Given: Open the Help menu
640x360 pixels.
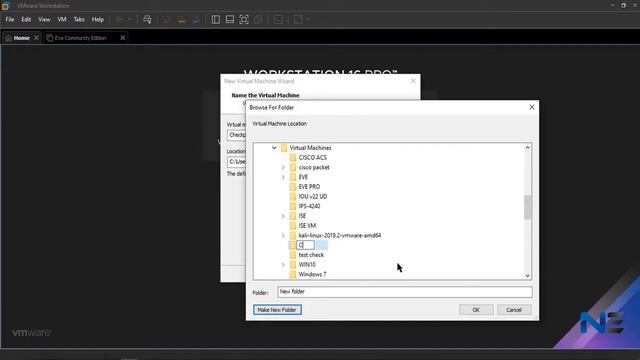Looking at the screenshot, I should 98,20.
